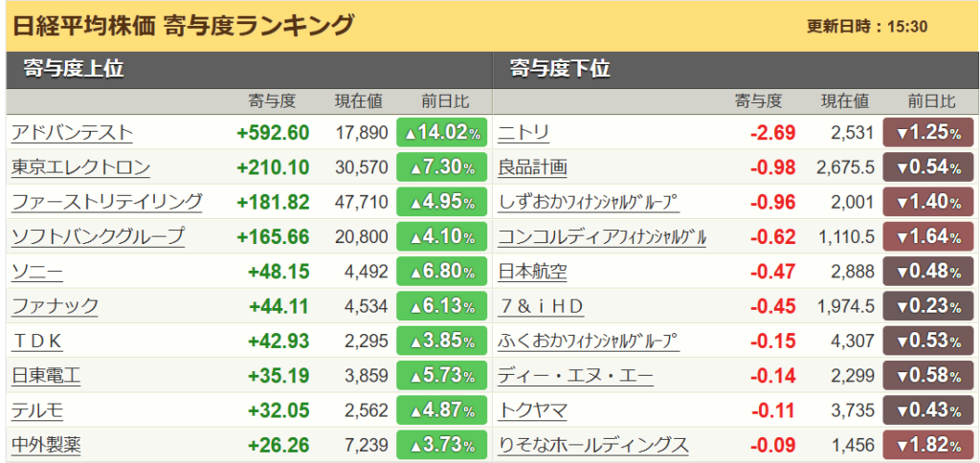Image resolution: width=980 pixels, height=463 pixels.
Task: Open the ニトリ stock link
Action: tap(523, 133)
